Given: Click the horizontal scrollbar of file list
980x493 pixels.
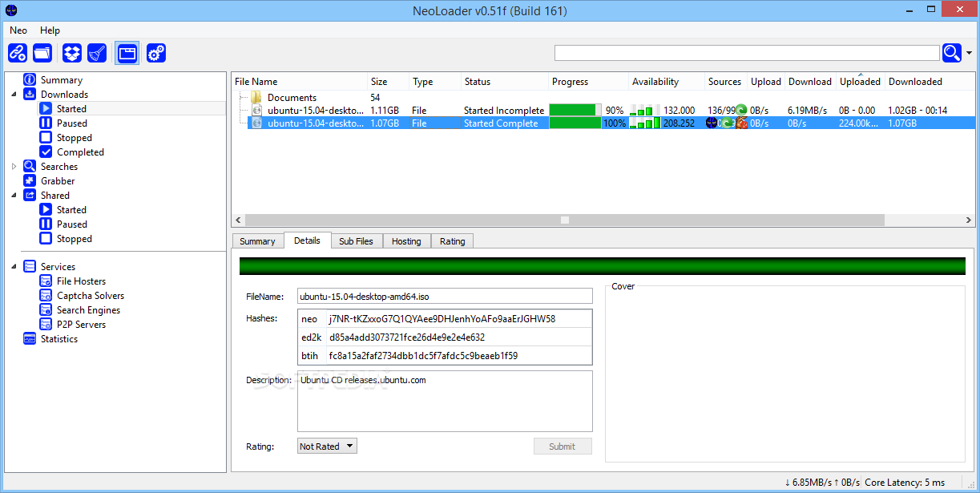Looking at the screenshot, I should point(565,220).
